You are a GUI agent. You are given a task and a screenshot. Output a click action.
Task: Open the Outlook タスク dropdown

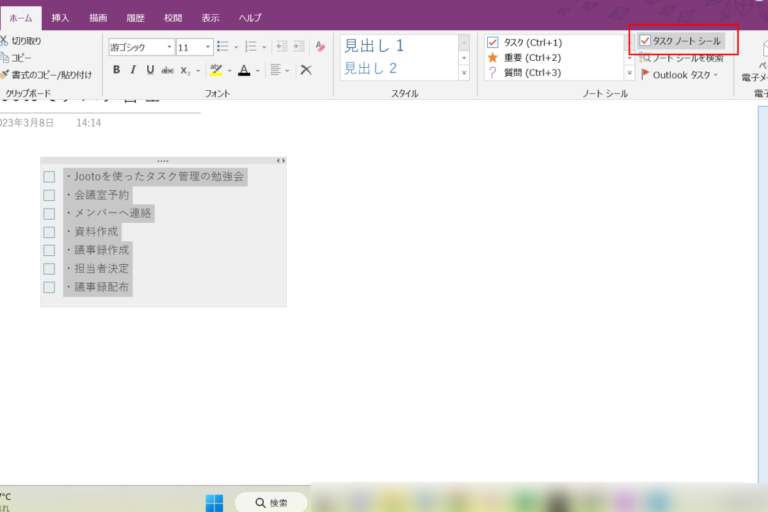680,75
